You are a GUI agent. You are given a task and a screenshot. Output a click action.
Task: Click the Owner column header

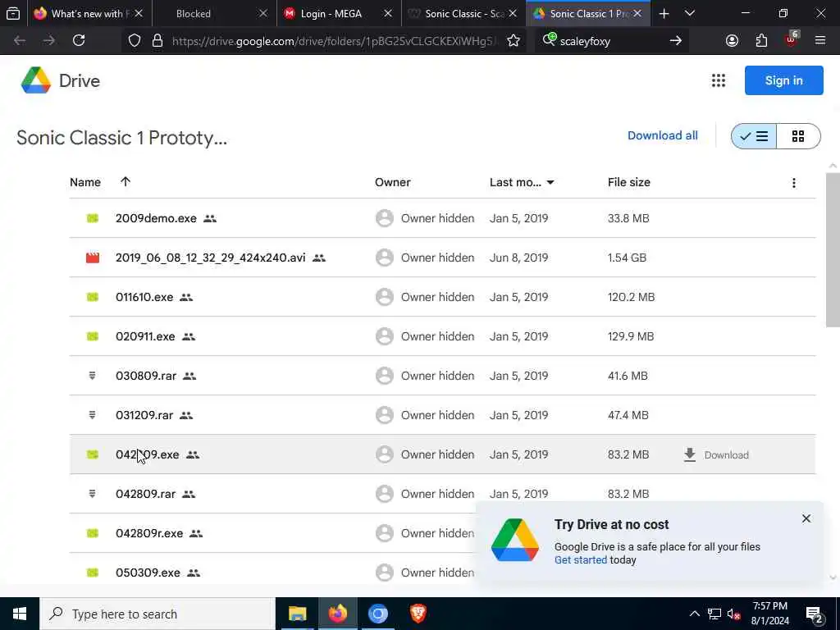point(393,182)
